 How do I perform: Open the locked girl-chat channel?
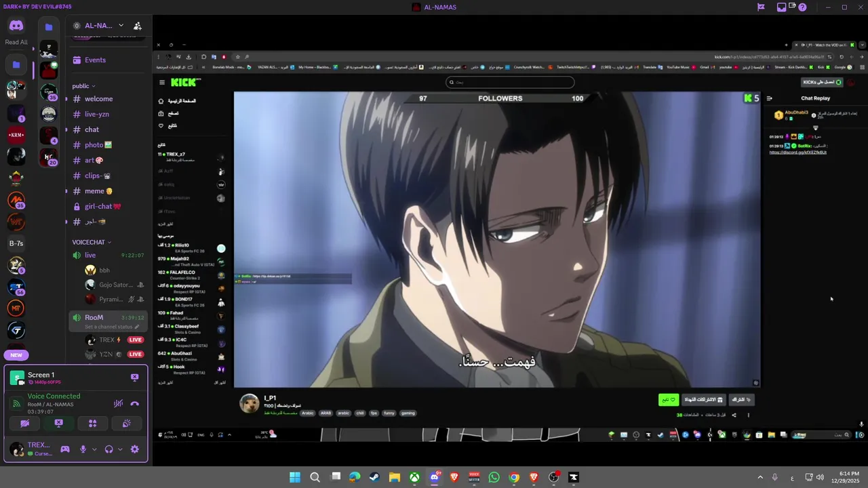coord(108,206)
